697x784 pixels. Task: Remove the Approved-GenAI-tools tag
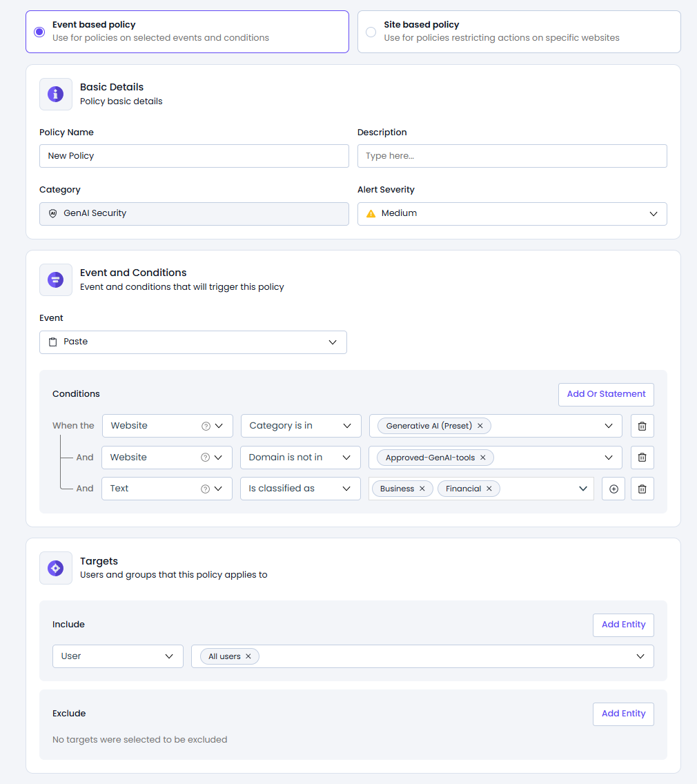coord(483,458)
